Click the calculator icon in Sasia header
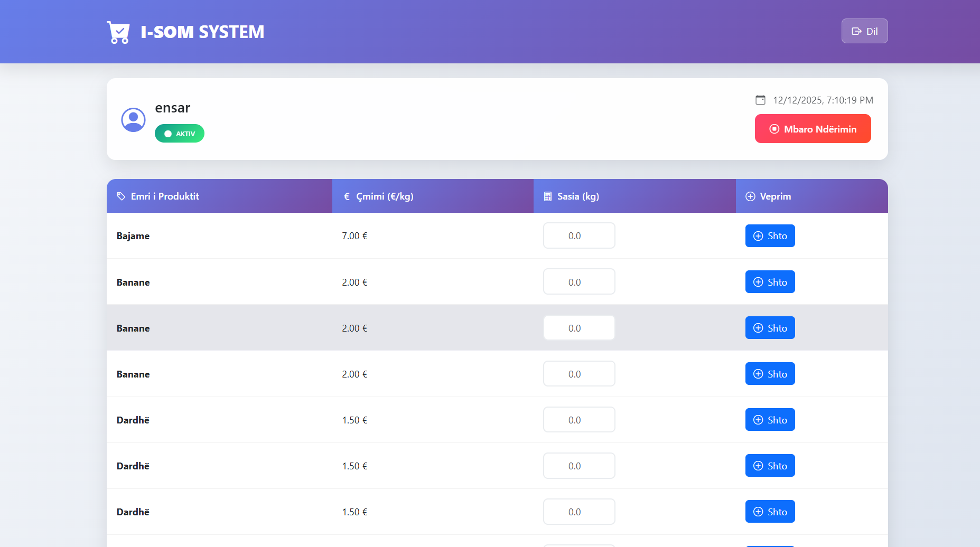 coord(548,196)
